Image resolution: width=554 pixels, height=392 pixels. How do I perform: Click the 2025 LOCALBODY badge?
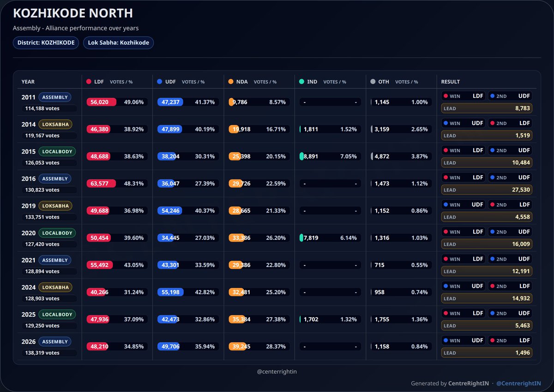(x=57, y=315)
